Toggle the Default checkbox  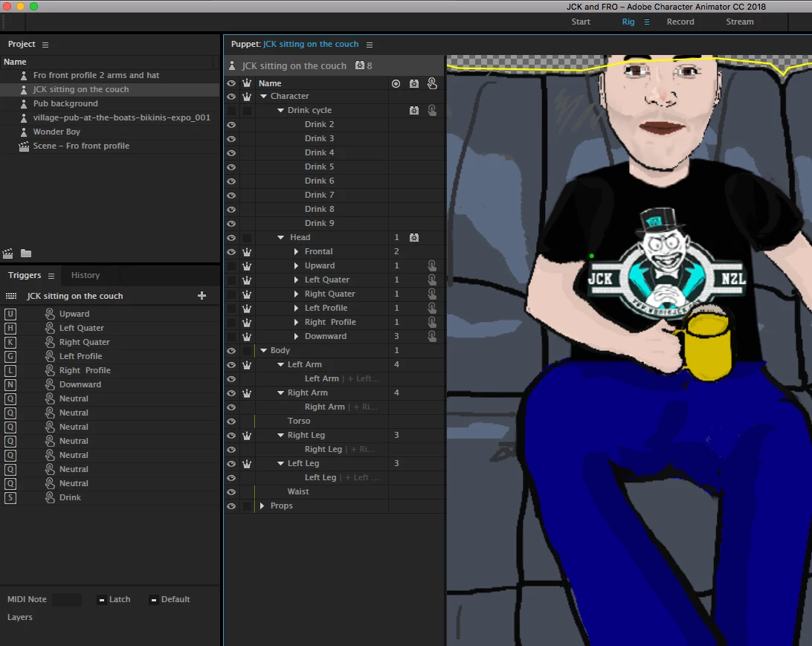point(154,600)
